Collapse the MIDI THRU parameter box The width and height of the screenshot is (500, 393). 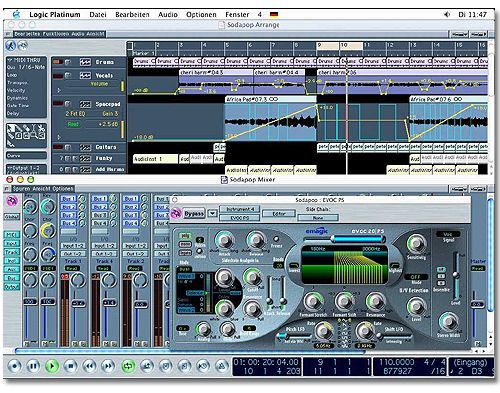coord(9,60)
